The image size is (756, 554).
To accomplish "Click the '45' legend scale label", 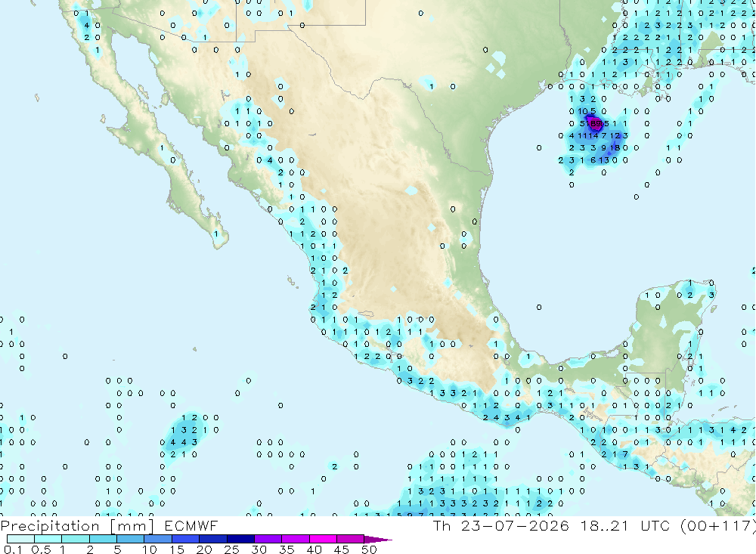I will click(x=342, y=549).
